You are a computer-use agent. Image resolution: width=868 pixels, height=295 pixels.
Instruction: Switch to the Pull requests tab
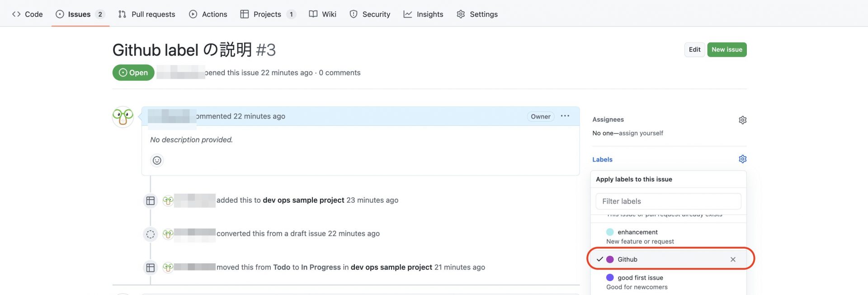pyautogui.click(x=147, y=14)
